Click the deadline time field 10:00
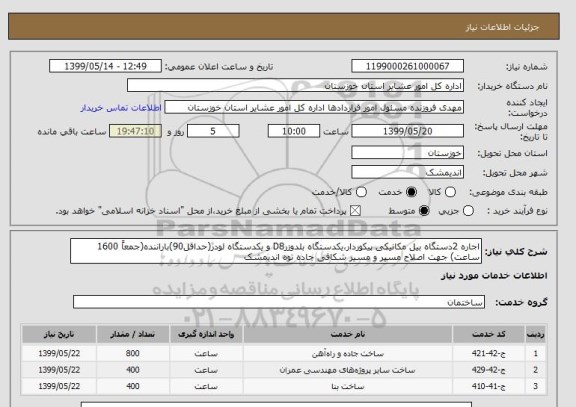Viewport: 576px width, 407px height. 294,131
